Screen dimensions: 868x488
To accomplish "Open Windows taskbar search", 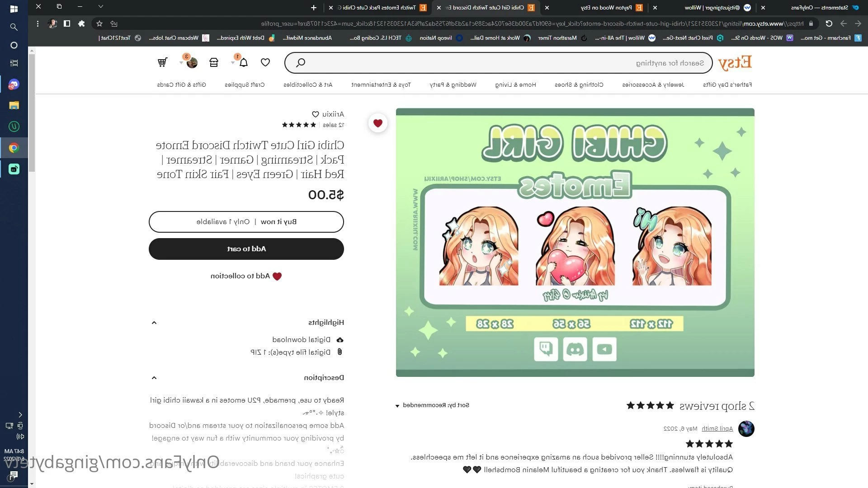I will coord(14,27).
